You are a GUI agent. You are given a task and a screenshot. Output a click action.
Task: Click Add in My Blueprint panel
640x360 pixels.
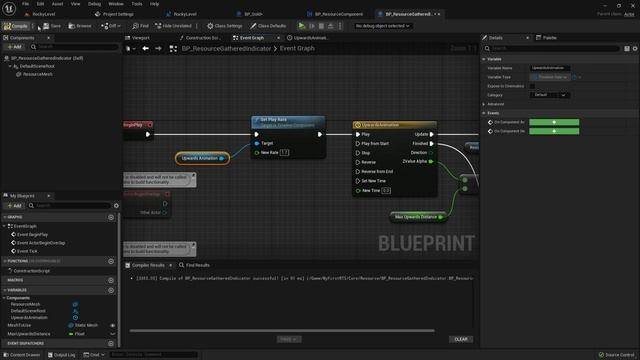point(14,206)
